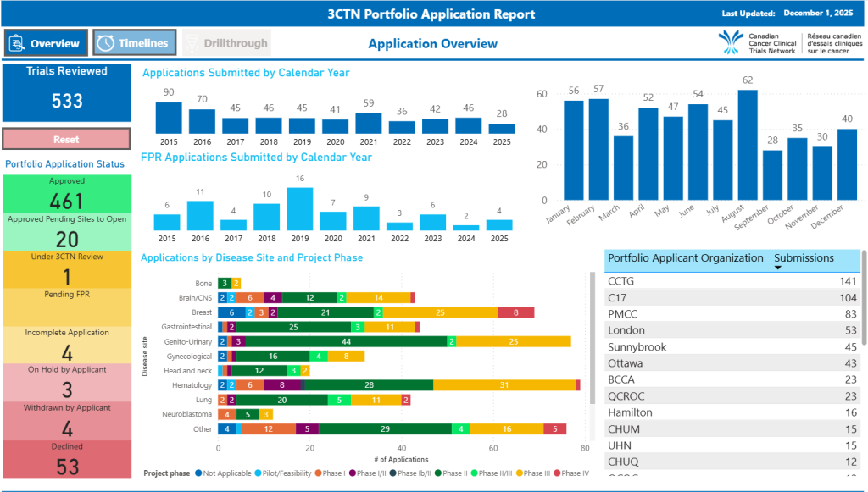Click the greyed-out Drillthrough filter icon
The height and width of the screenshot is (492, 868).
[x=192, y=43]
